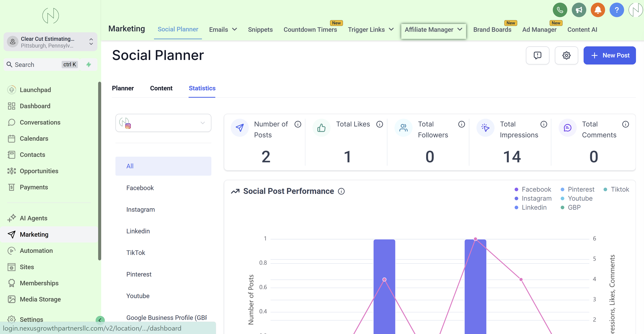Click the AI Agents sparkle icon
Image resolution: width=644 pixels, height=334 pixels.
point(12,218)
